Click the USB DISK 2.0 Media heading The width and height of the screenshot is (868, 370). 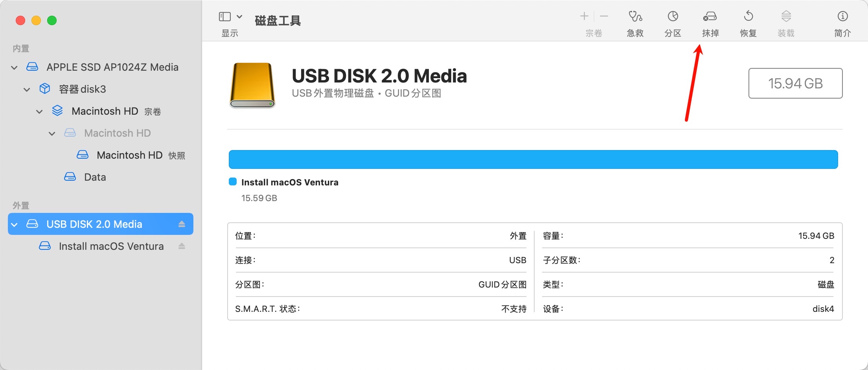[x=379, y=76]
